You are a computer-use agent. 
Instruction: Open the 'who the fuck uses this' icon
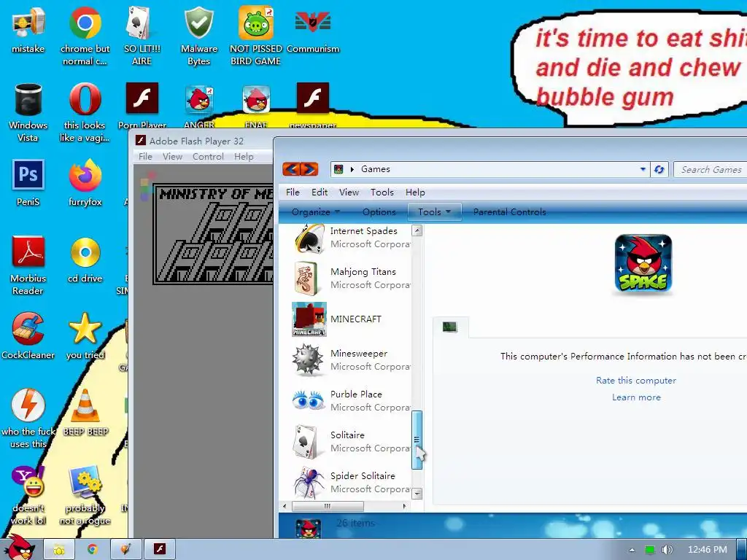pyautogui.click(x=28, y=419)
